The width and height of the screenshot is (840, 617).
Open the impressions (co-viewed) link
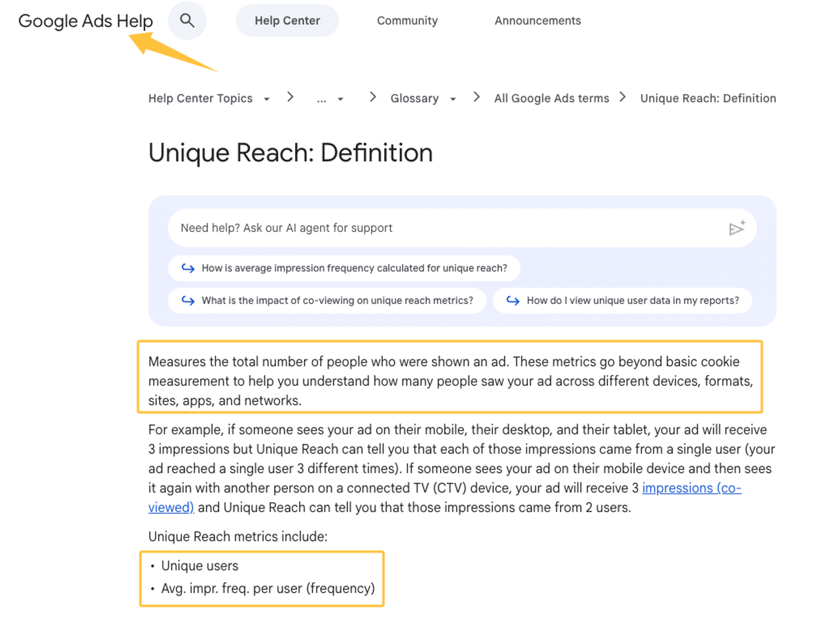click(691, 488)
